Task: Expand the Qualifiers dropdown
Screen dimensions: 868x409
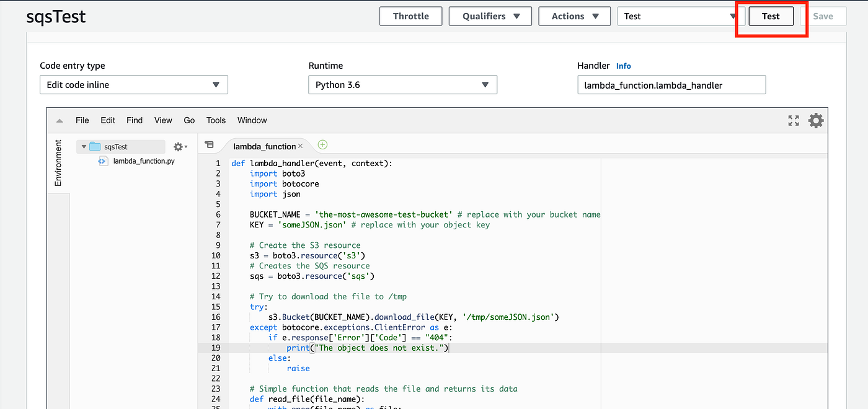Action: [490, 17]
